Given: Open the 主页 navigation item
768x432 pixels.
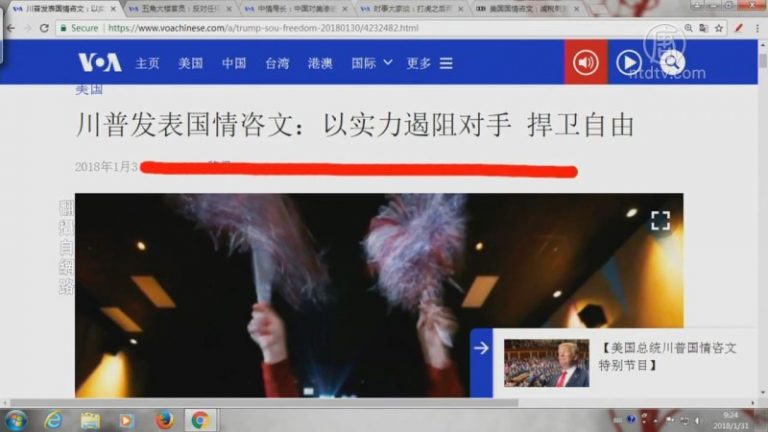Looking at the screenshot, I should [x=147, y=63].
